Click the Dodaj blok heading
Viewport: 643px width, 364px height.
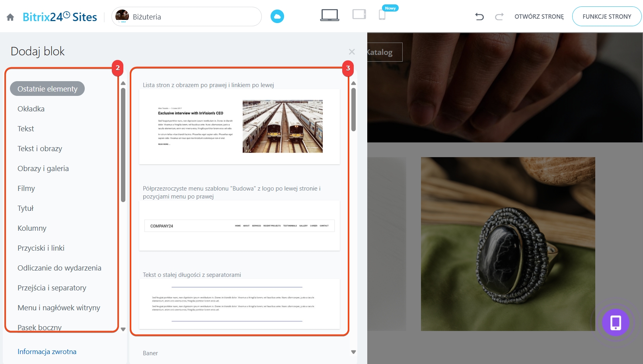[37, 51]
